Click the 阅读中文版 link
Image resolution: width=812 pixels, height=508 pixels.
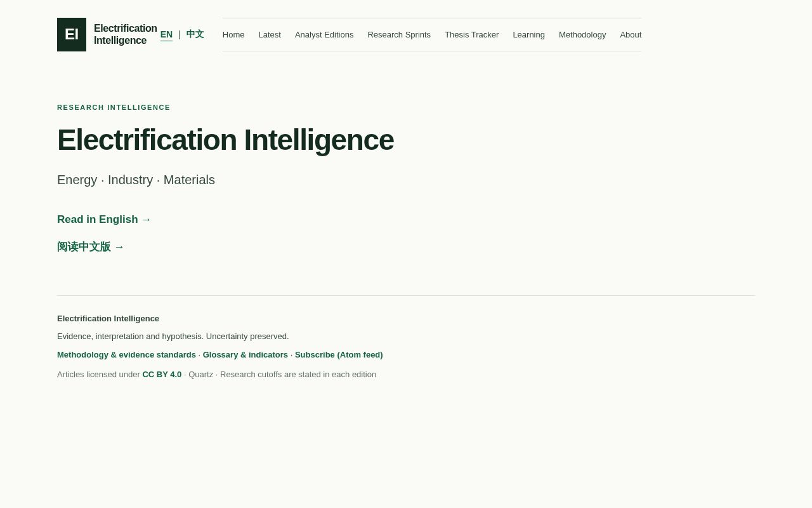click(91, 247)
